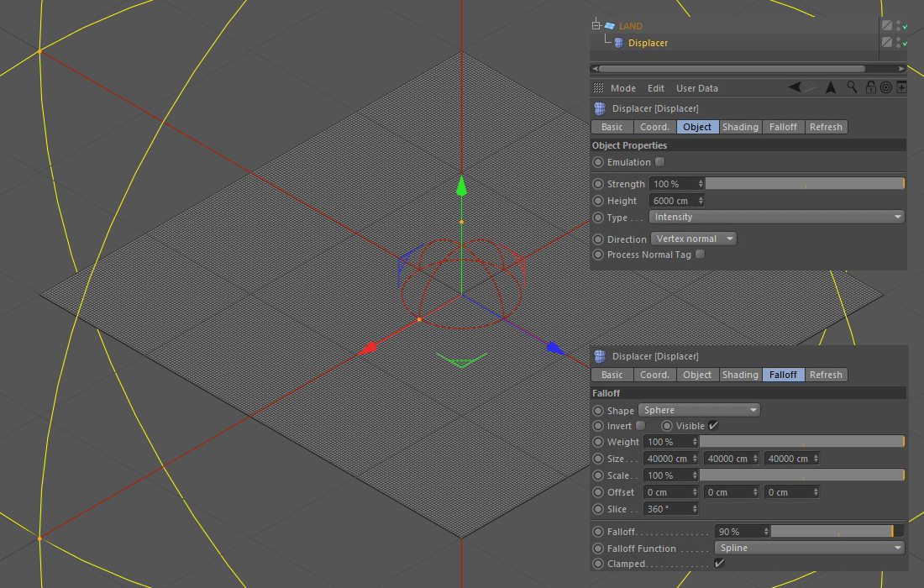Screen dimensions: 924x588
Task: Click the Refresh tab in lower panel
Action: click(825, 375)
